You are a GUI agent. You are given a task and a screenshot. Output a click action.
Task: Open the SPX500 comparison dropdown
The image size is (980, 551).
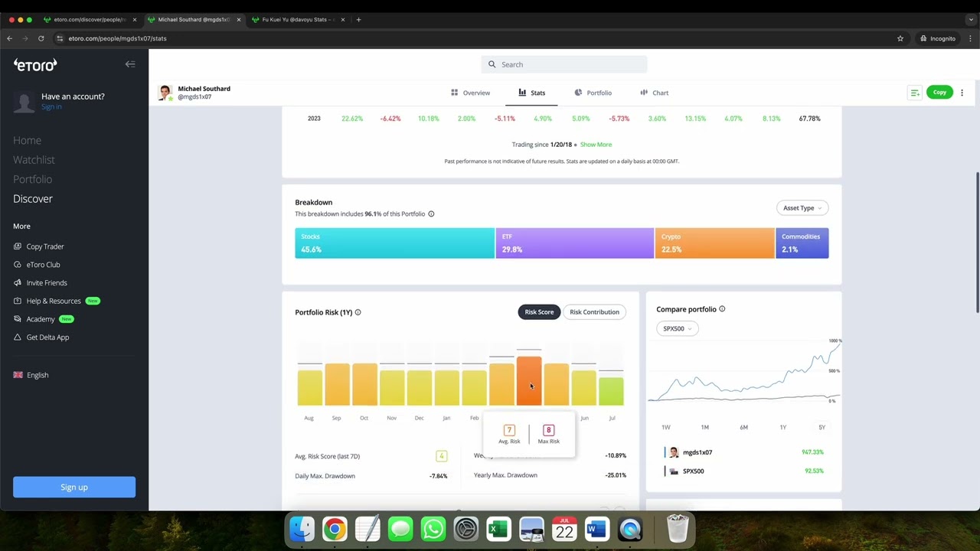pos(677,329)
